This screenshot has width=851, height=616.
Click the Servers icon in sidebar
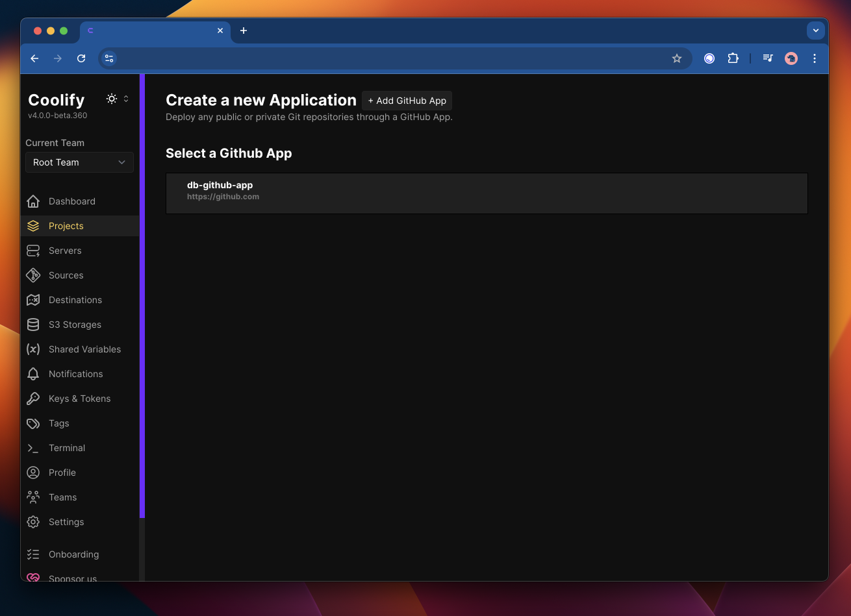33,251
